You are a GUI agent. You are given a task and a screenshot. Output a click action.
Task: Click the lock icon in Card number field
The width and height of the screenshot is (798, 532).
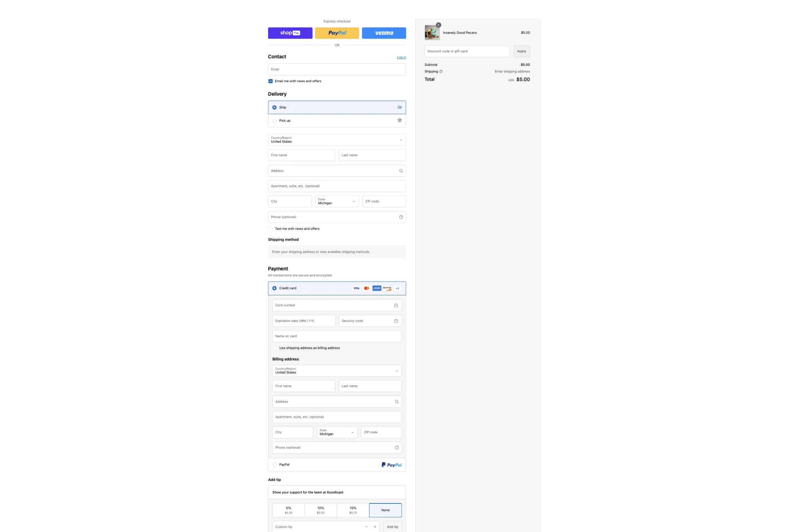(x=396, y=305)
